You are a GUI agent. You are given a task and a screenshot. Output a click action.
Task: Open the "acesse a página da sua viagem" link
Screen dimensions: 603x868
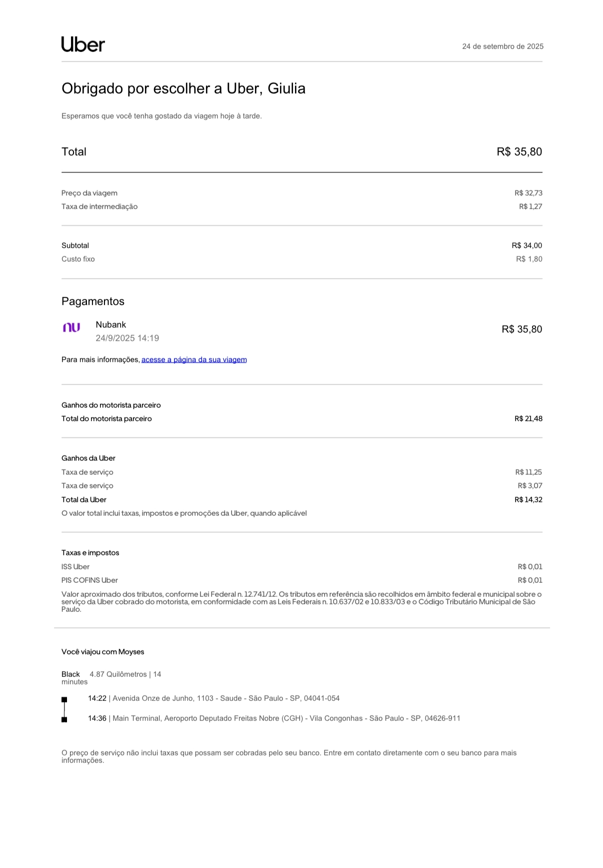(x=194, y=360)
